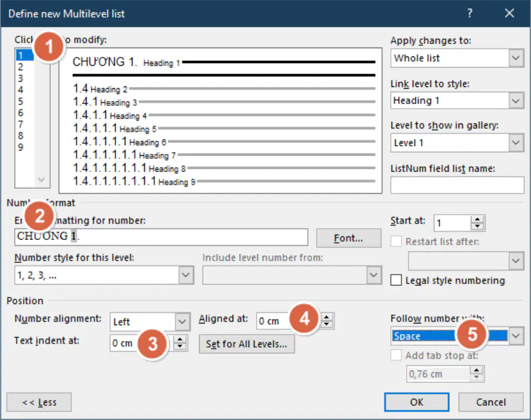
Task: Open the Follow number with dropdown
Action: [x=516, y=336]
